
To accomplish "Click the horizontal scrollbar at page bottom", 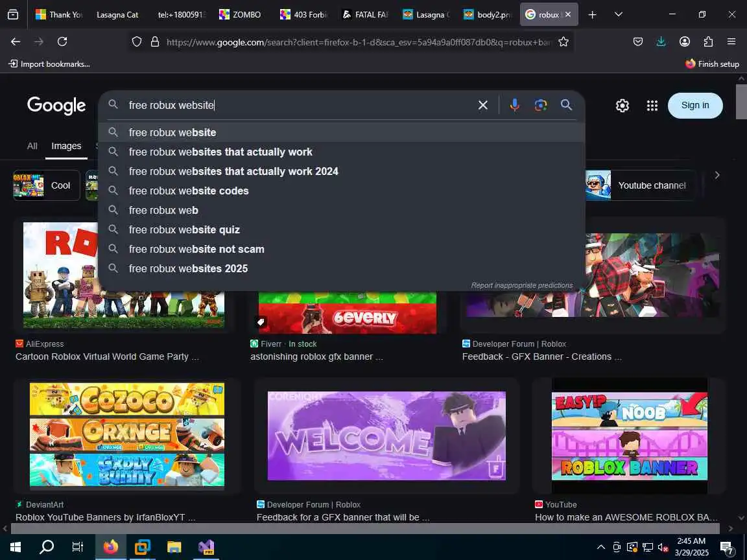I will (365, 528).
